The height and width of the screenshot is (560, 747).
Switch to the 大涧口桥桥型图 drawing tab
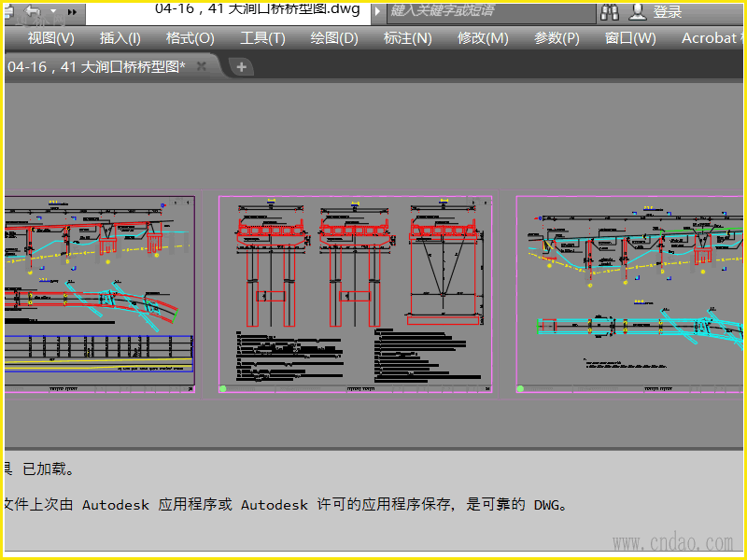coord(97,66)
